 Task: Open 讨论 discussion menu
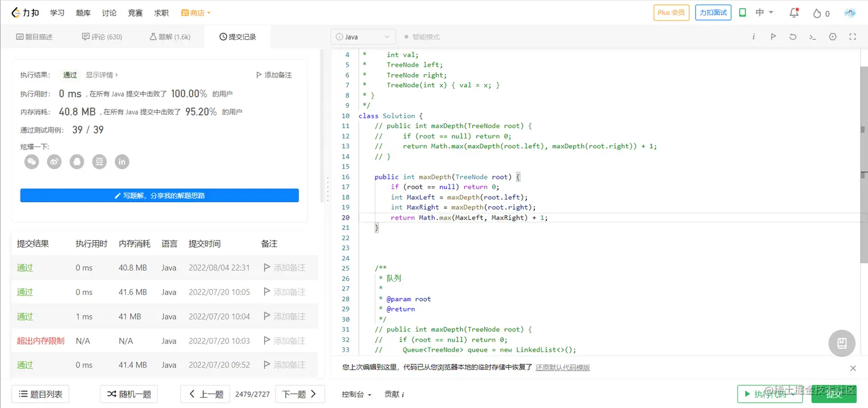[x=109, y=13]
